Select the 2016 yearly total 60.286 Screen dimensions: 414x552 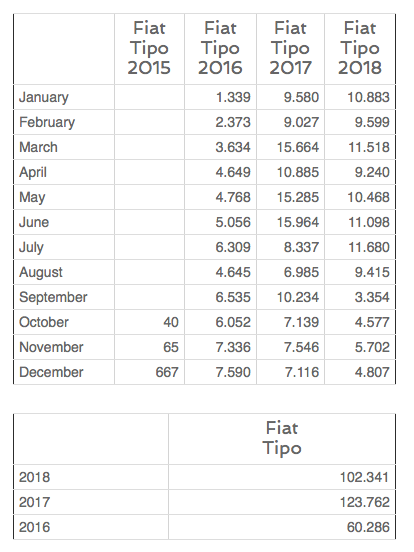pyautogui.click(x=368, y=527)
